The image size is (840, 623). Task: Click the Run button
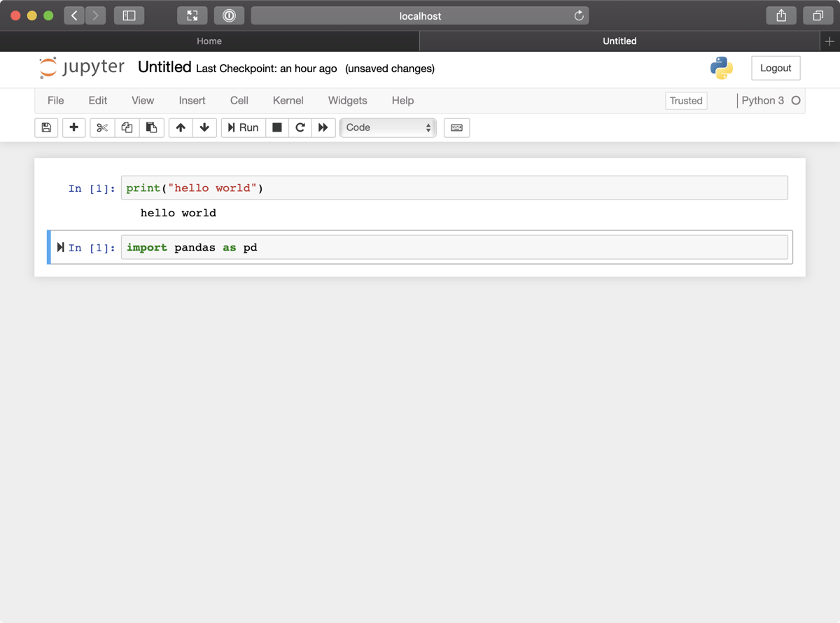click(x=243, y=127)
